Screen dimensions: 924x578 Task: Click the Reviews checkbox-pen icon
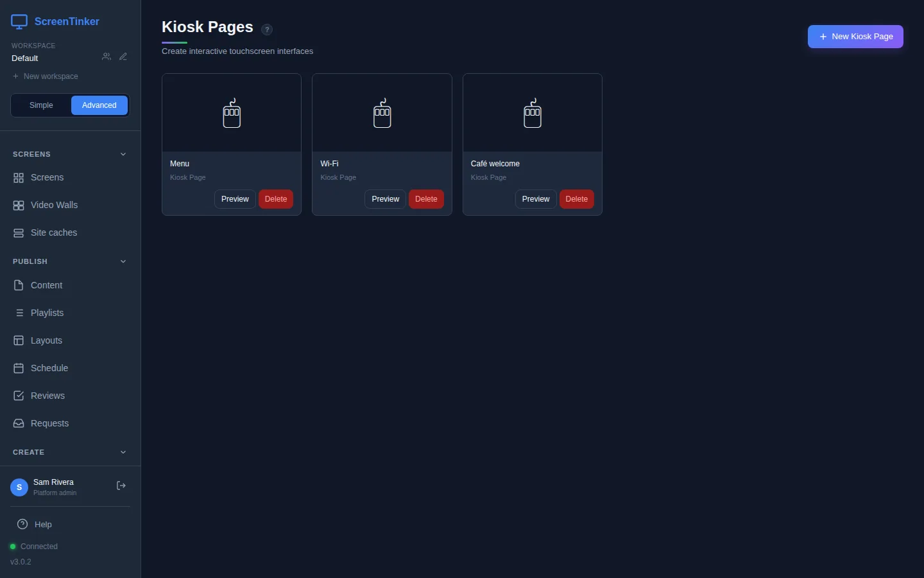click(19, 396)
